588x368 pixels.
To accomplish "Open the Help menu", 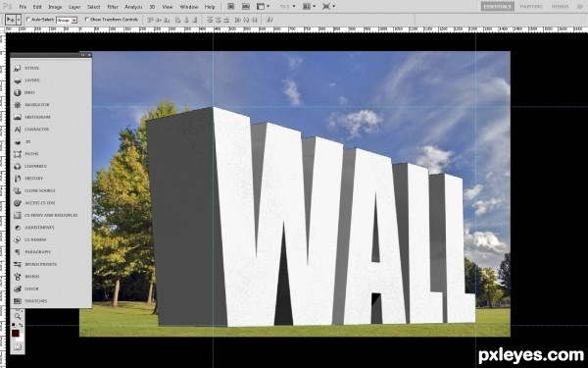I will tap(210, 7).
